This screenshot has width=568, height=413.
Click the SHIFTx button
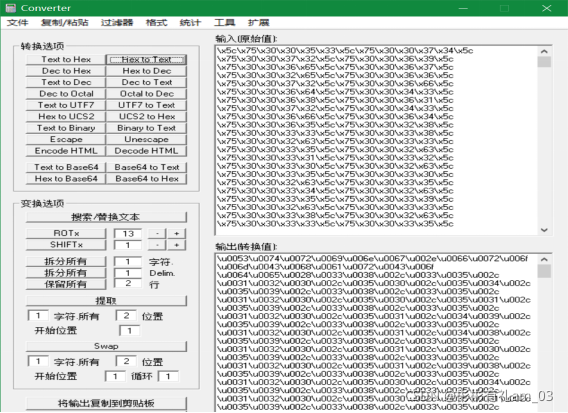tap(66, 245)
